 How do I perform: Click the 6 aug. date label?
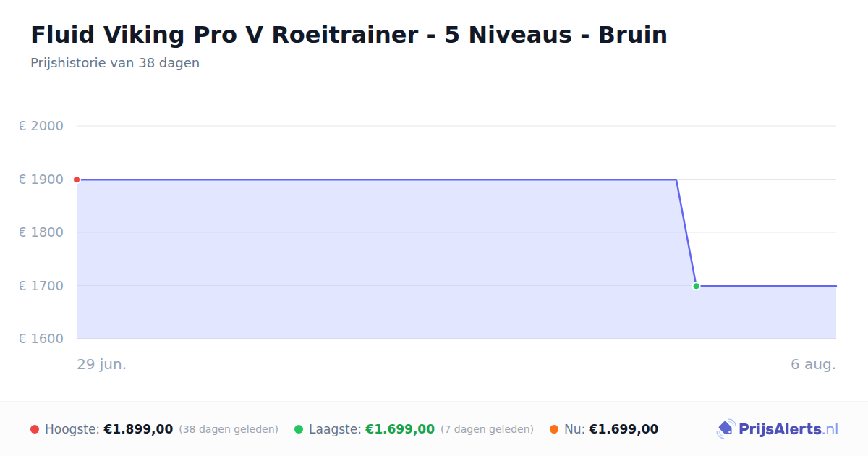(813, 364)
